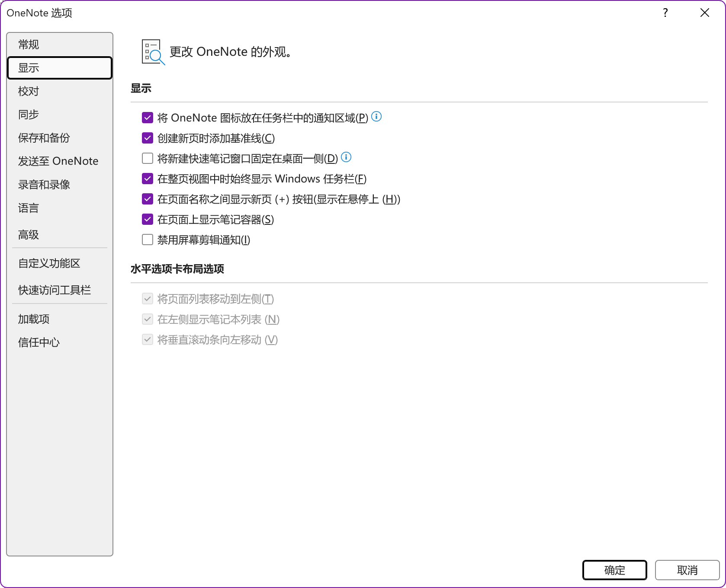Go to 保存和备份 settings
Image resolution: width=726 pixels, height=588 pixels.
[x=60, y=138]
